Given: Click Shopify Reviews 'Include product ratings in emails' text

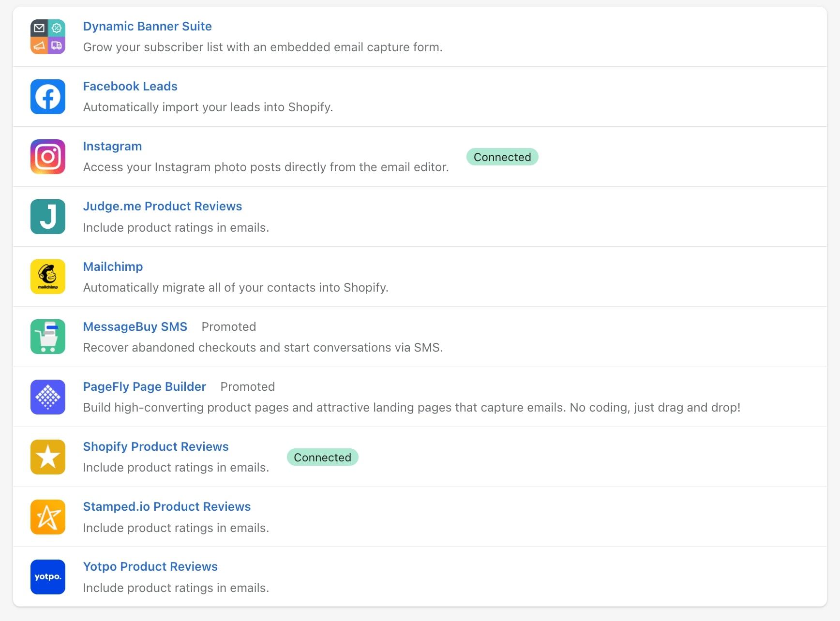Looking at the screenshot, I should coord(176,467).
